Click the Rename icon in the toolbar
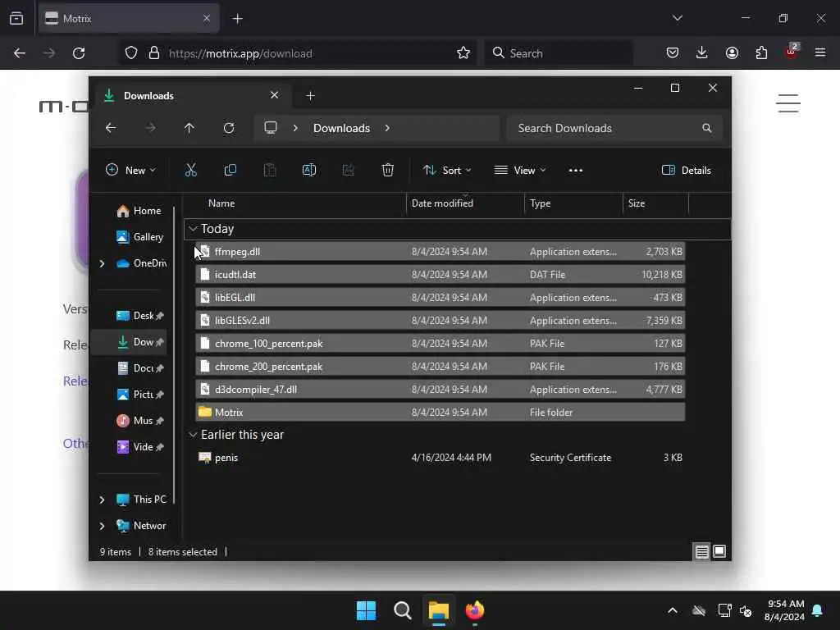 (309, 171)
